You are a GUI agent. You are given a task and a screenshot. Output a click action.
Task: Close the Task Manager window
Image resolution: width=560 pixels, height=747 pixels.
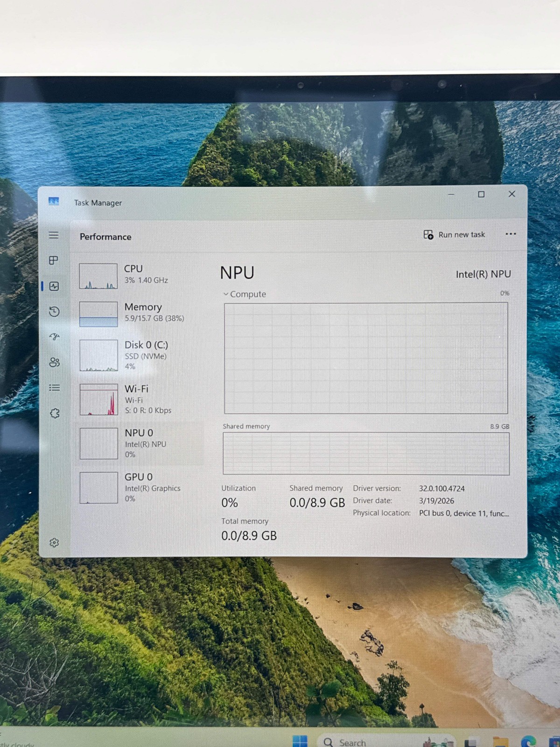(x=512, y=194)
